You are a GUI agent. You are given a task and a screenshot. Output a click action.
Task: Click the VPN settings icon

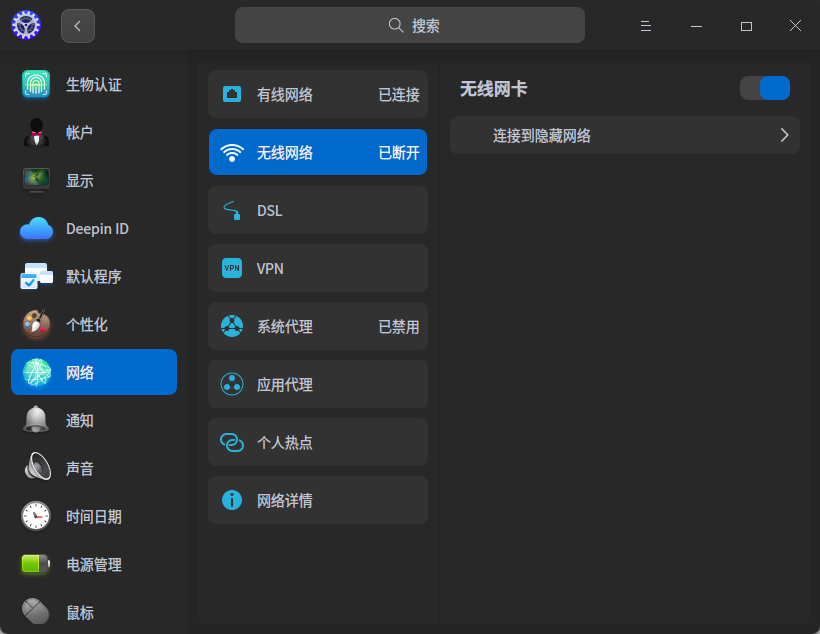click(231, 268)
